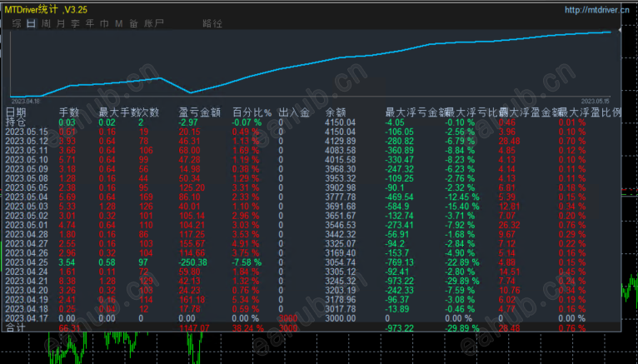638x364 pixels.
Task: Click the 日期 column header
Action: [x=16, y=112]
